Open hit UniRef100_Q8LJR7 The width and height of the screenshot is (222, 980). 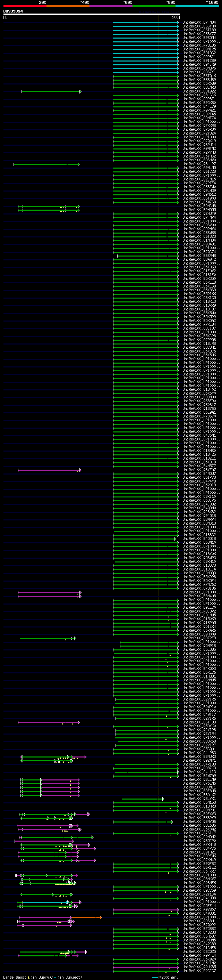pos(199,164)
